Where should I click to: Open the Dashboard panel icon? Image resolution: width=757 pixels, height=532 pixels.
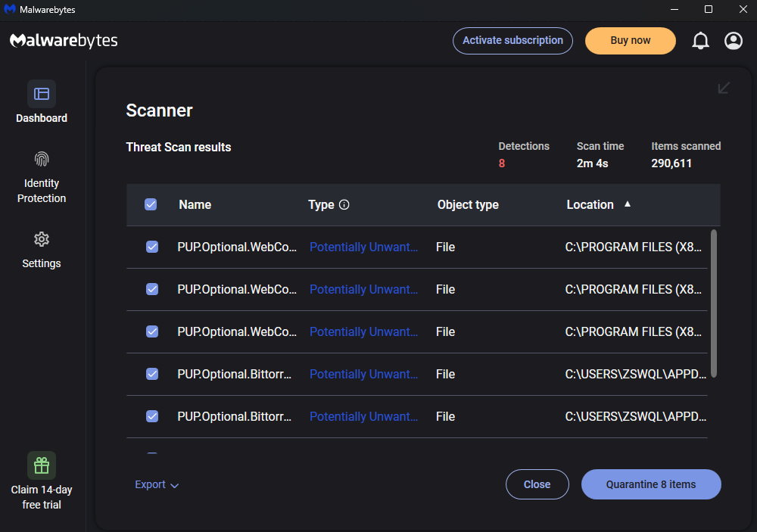(x=42, y=94)
